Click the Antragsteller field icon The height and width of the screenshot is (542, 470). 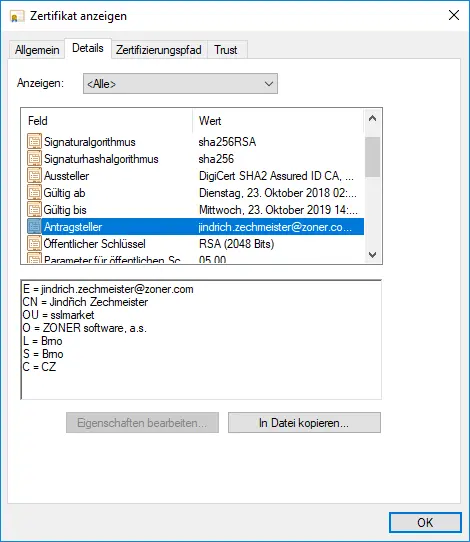click(34, 227)
